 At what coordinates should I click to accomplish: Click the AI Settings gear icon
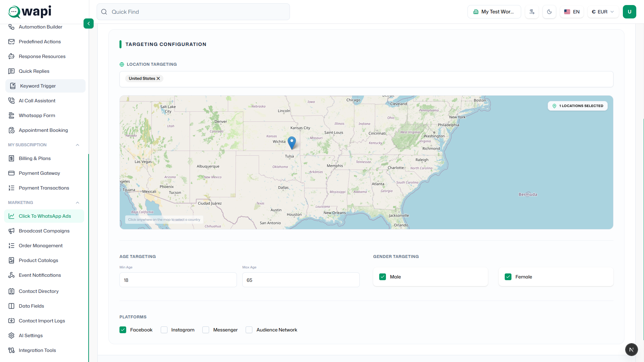coord(11,335)
